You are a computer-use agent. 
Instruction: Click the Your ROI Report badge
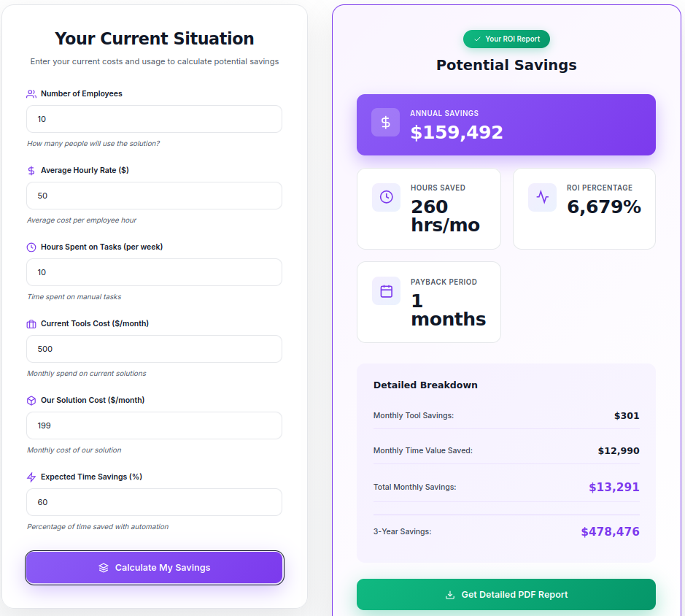(506, 39)
